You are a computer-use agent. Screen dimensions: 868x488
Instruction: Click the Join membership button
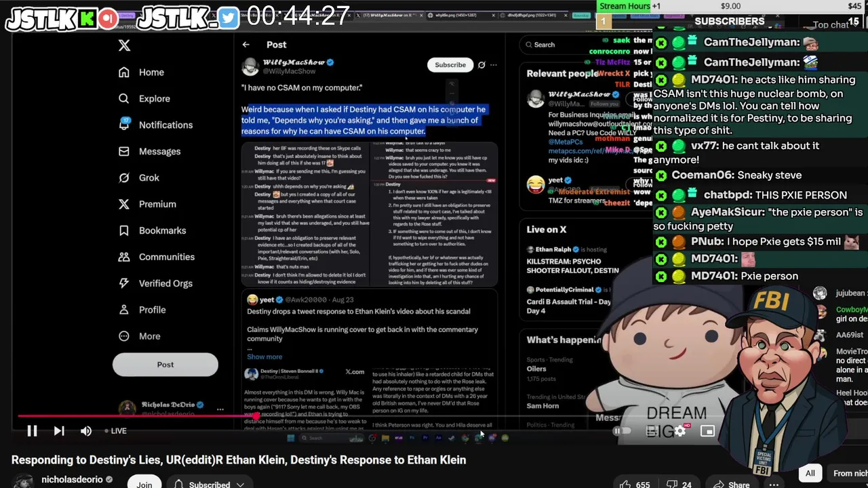tap(144, 481)
